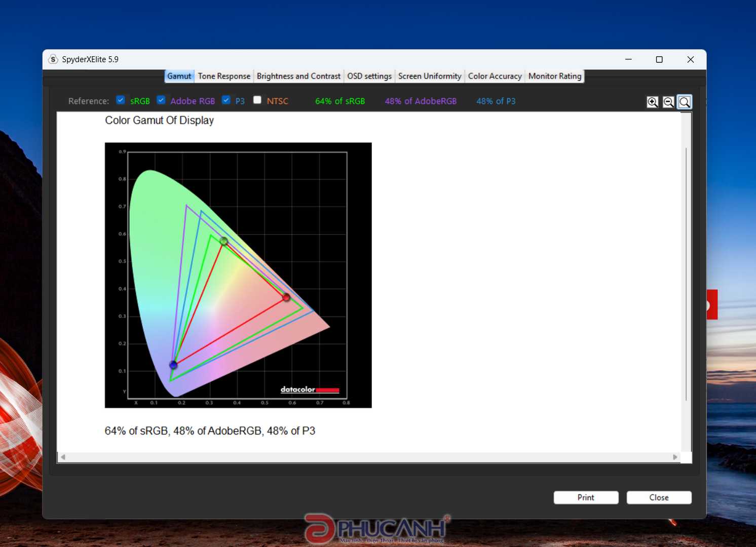Open the OSD settings tab
Viewport: 756px width, 547px height.
369,76
